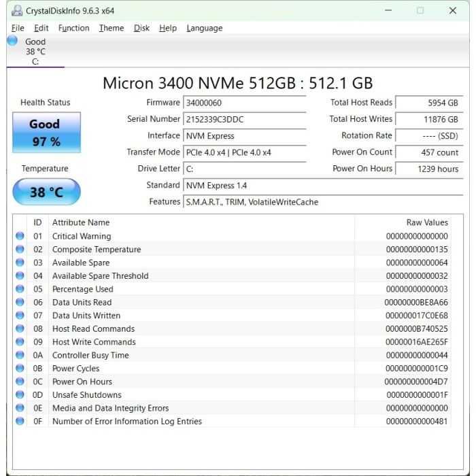Click the Firmware field 34000060
Viewport: 476px width, 476px height.
pyautogui.click(x=245, y=103)
